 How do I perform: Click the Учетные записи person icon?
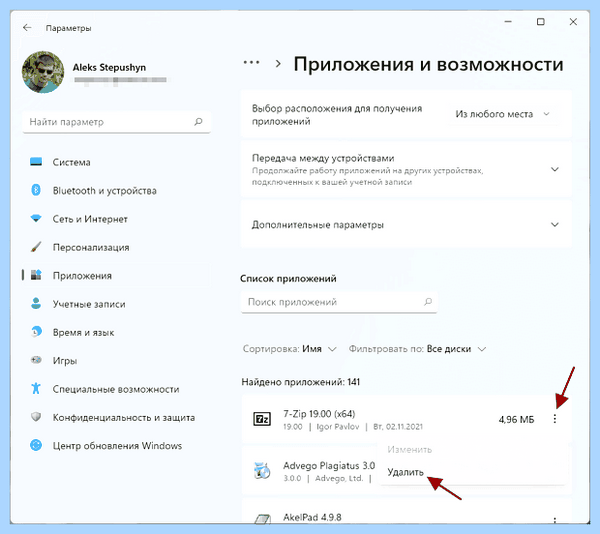36,303
